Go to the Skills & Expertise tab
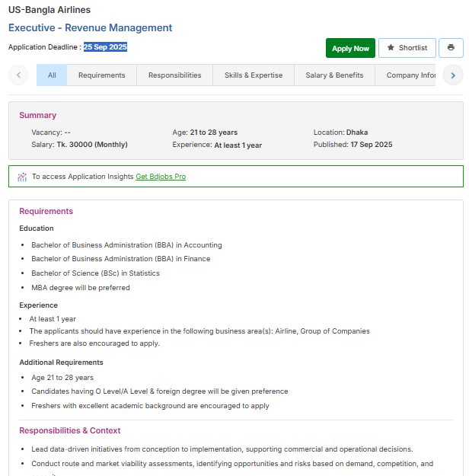This screenshot has height=476, width=469. click(253, 75)
